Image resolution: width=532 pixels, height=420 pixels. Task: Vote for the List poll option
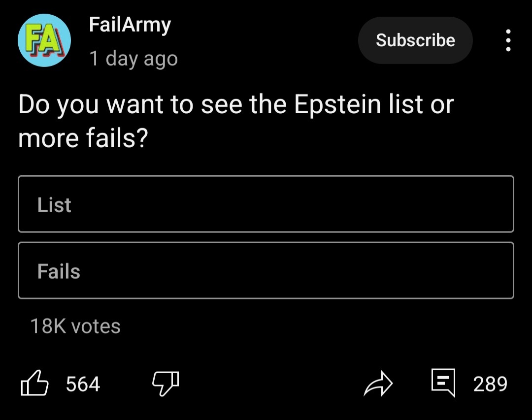(266, 204)
